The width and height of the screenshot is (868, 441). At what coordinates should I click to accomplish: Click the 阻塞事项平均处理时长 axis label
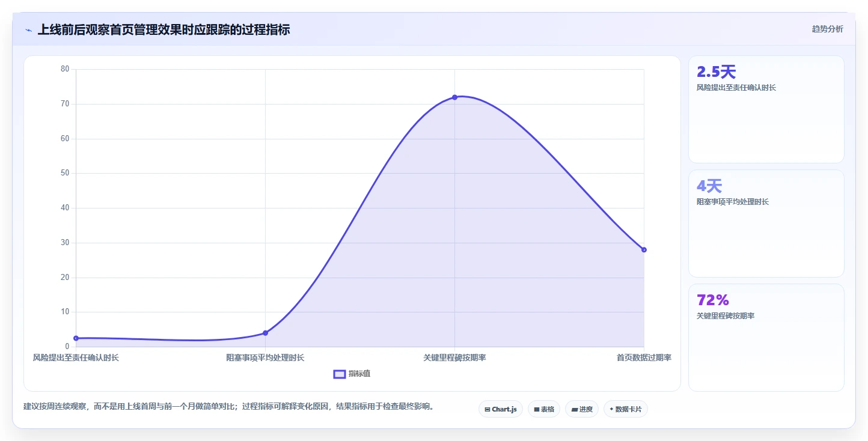click(265, 357)
